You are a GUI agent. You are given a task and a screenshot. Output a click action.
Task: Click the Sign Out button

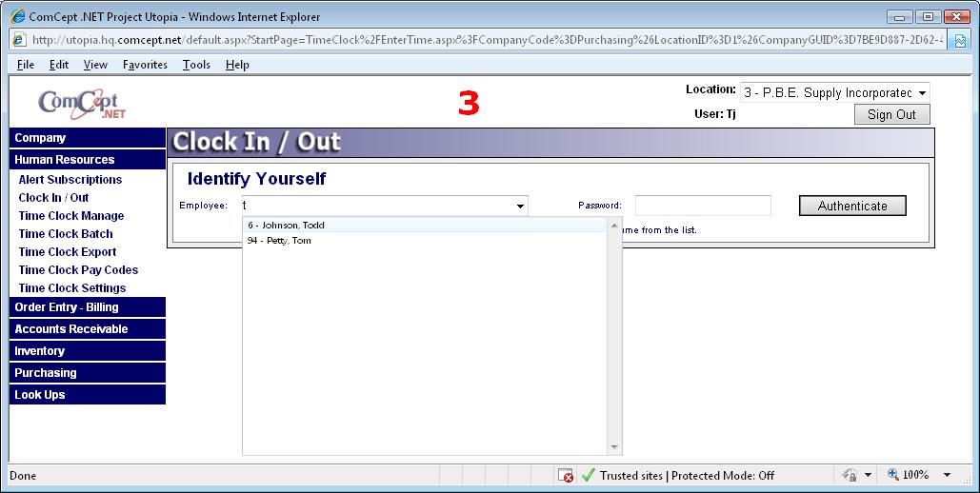pyautogui.click(x=891, y=114)
